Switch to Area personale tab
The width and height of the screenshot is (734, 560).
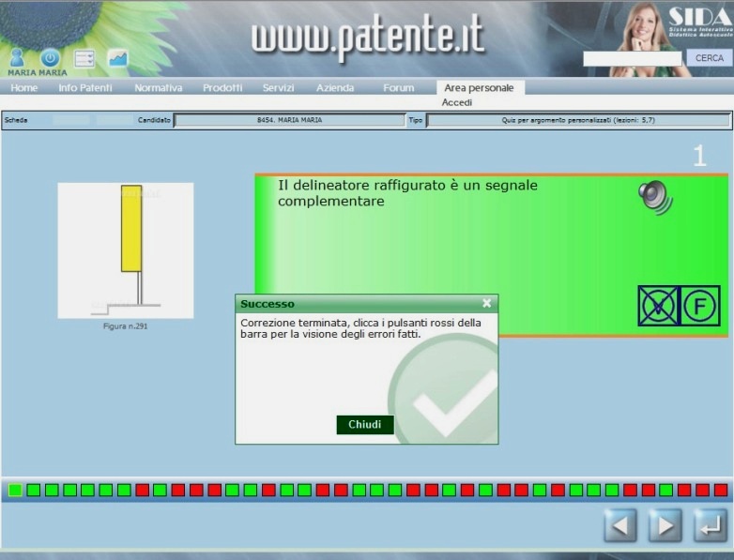[x=479, y=87]
